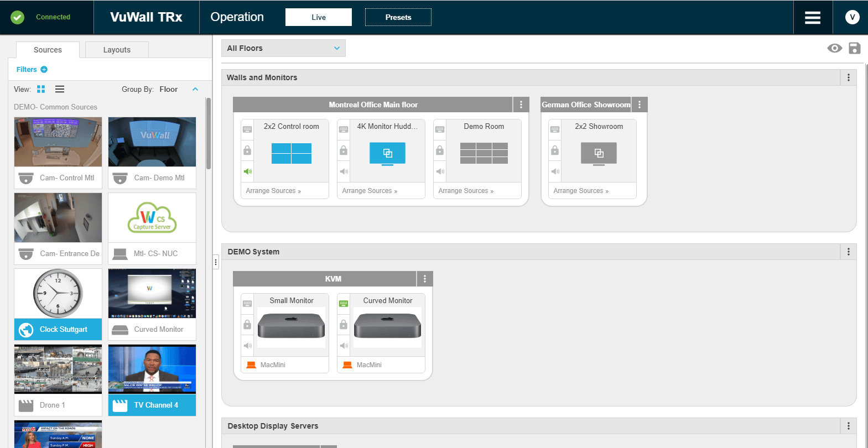Click the save icon beside the eye icon
This screenshot has height=448, width=868.
[854, 48]
